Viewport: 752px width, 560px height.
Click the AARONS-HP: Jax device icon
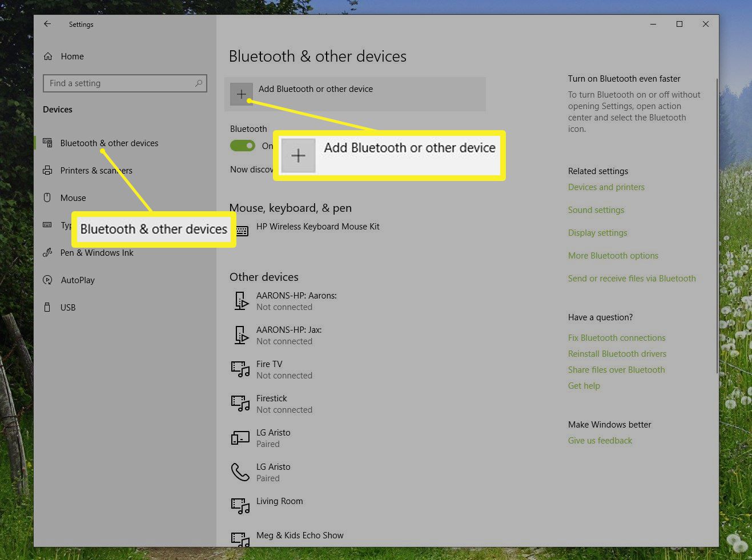(x=241, y=335)
